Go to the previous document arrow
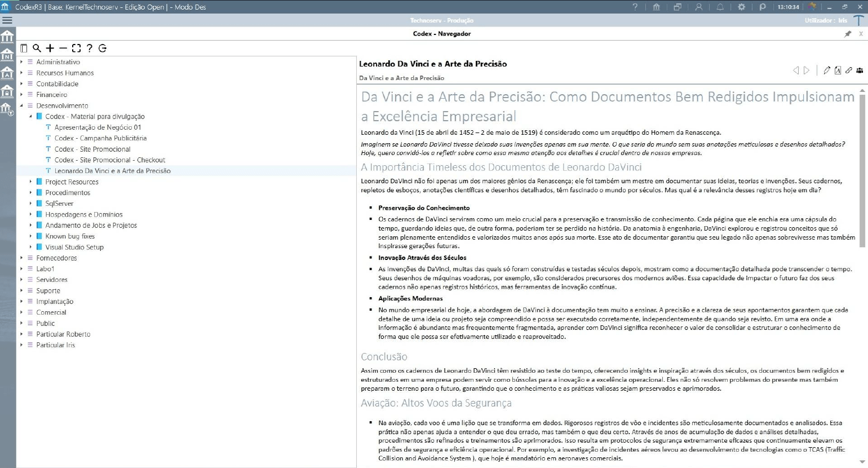The width and height of the screenshot is (868, 468). tap(796, 70)
